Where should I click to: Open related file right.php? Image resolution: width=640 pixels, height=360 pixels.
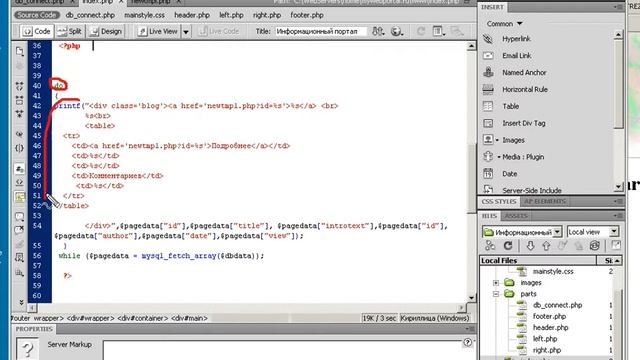pos(267,15)
